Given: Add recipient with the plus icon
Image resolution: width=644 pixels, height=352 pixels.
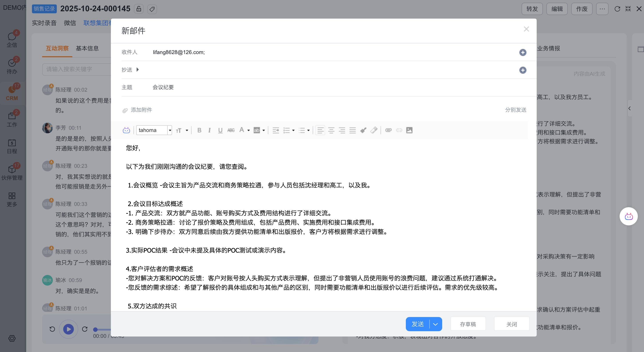Looking at the screenshot, I should 522,52.
